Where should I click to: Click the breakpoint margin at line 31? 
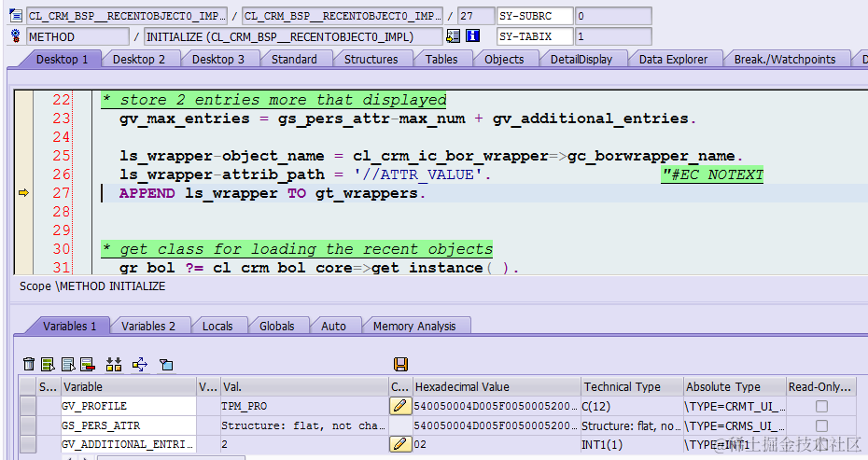pos(23,268)
